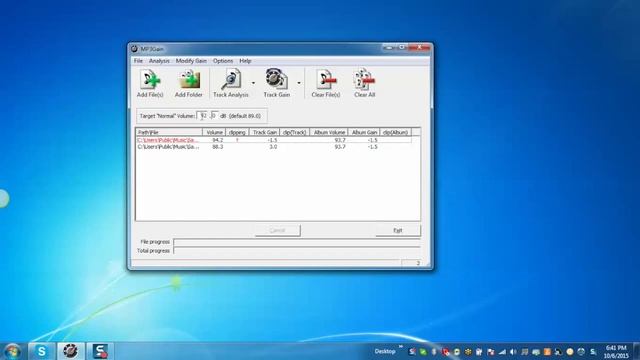The image size is (640, 360).
Task: Open the red S taskbar application
Action: [x=100, y=351]
